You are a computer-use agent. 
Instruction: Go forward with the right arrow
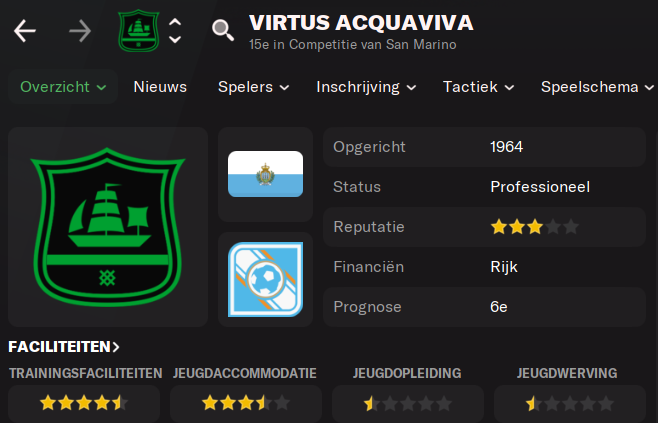[80, 31]
